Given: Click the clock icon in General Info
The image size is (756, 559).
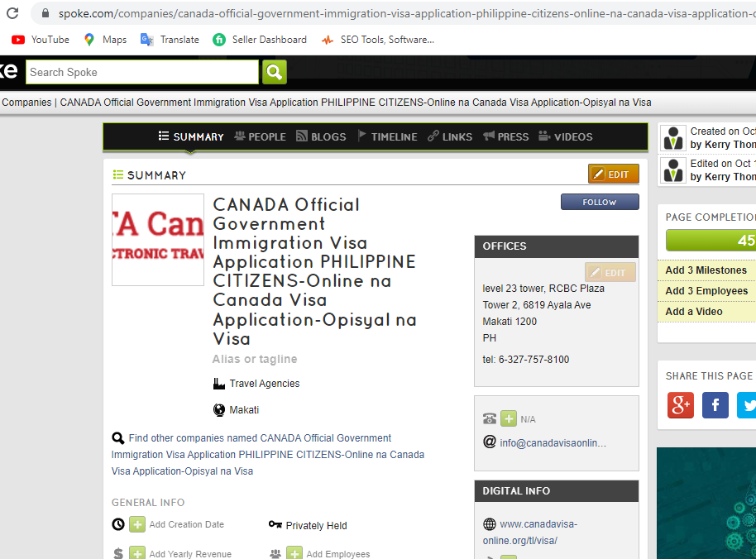Looking at the screenshot, I should pyautogui.click(x=118, y=524).
